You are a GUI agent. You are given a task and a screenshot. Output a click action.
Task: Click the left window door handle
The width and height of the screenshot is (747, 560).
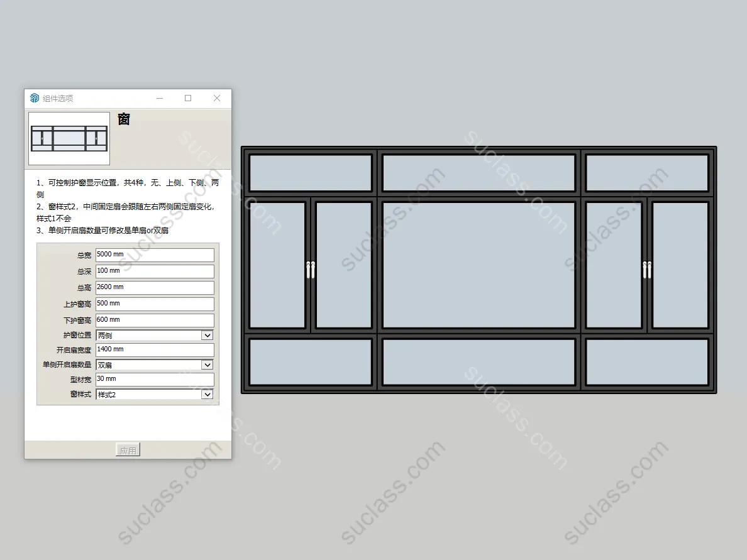click(x=310, y=269)
